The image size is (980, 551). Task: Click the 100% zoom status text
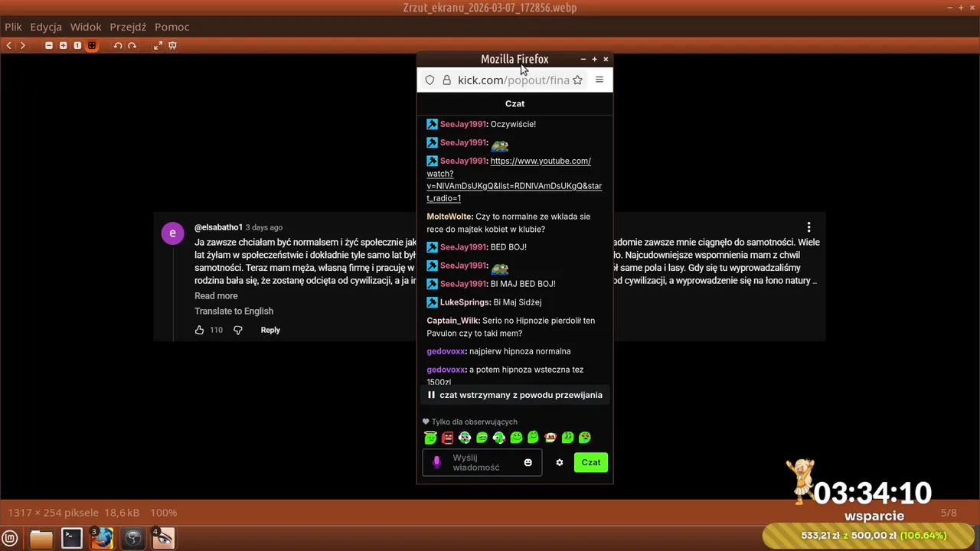click(x=164, y=513)
